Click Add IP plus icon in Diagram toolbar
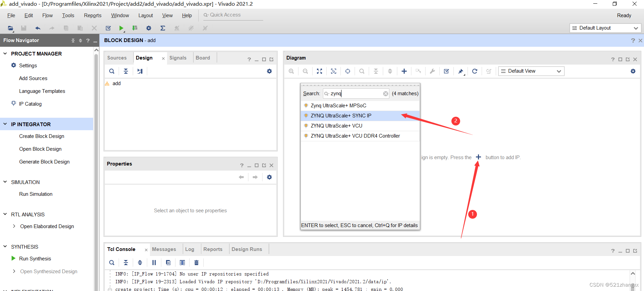This screenshot has height=291, width=644. pyautogui.click(x=404, y=71)
